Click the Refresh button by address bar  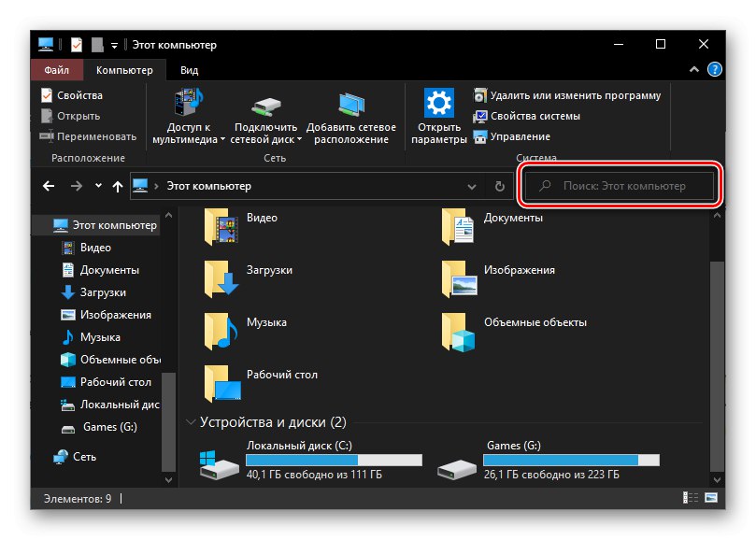pyautogui.click(x=500, y=186)
